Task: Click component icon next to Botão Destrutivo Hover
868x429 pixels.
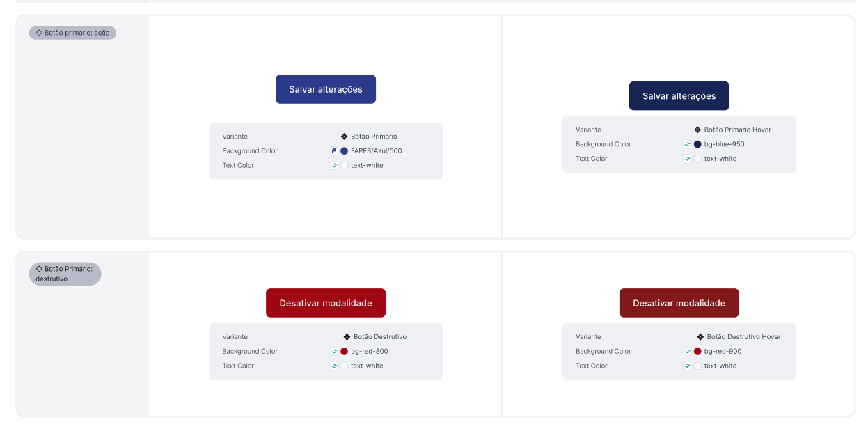Action: (x=700, y=337)
